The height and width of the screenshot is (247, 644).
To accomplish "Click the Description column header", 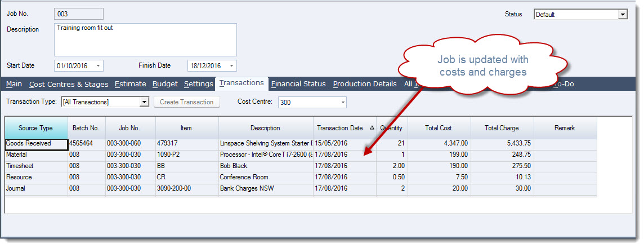I will click(x=265, y=128).
